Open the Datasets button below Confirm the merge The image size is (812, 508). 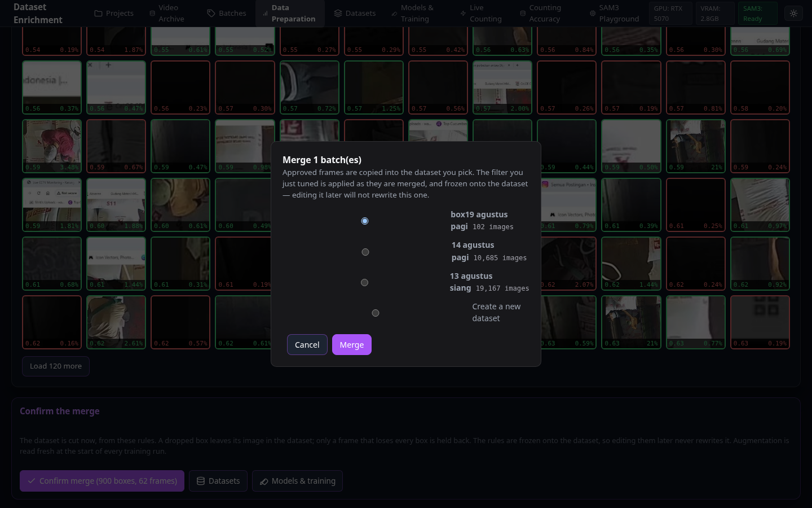(218, 481)
